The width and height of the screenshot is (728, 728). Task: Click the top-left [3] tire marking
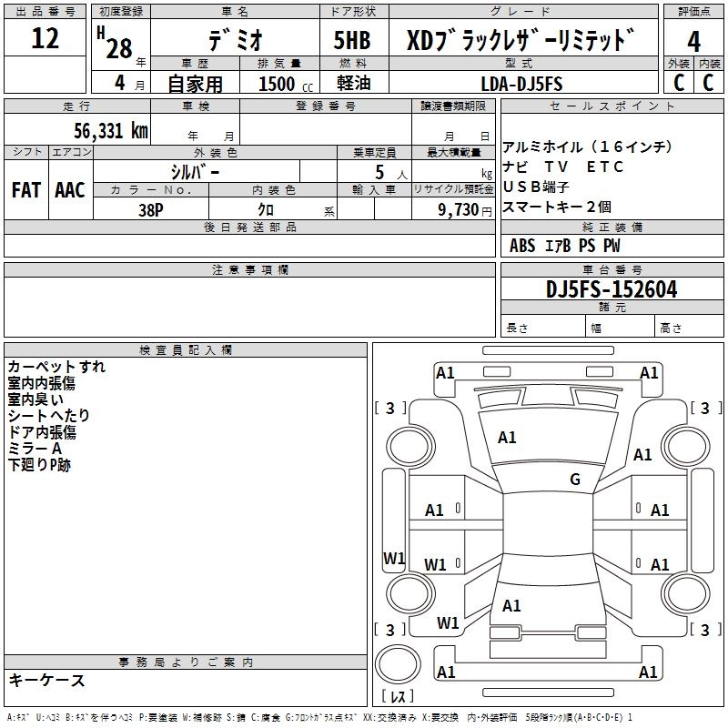pyautogui.click(x=390, y=408)
